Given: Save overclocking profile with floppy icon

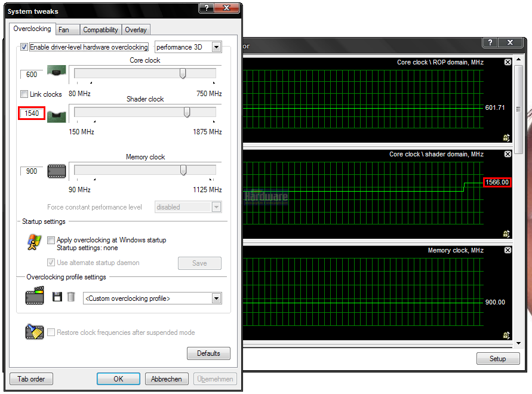Looking at the screenshot, I should click(57, 297).
